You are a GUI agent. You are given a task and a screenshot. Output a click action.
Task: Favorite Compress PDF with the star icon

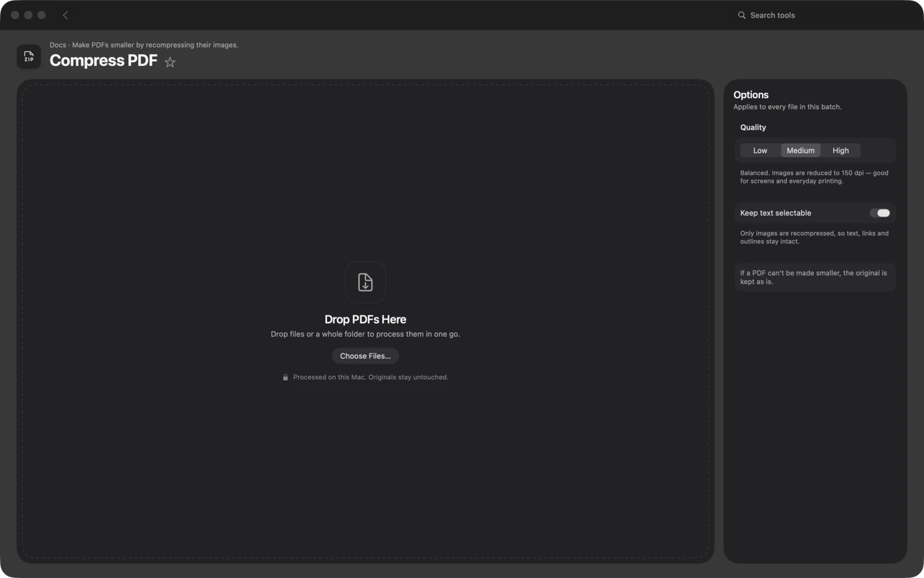tap(170, 62)
